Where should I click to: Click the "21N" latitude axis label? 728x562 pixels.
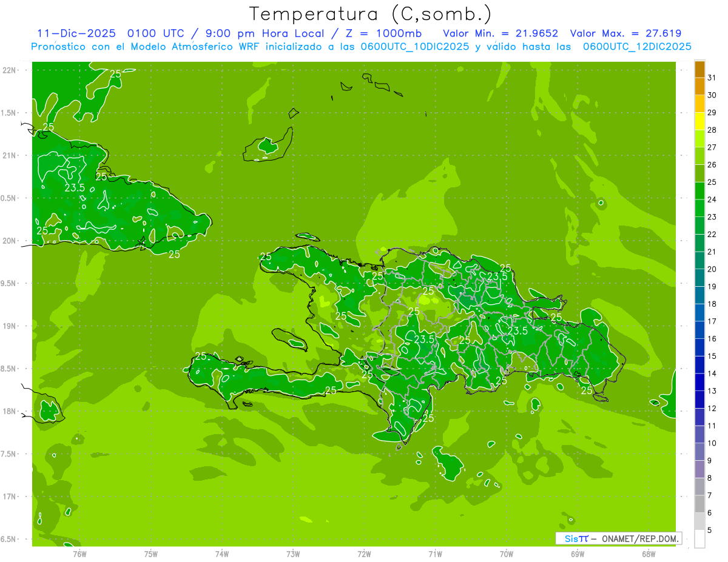10,156
